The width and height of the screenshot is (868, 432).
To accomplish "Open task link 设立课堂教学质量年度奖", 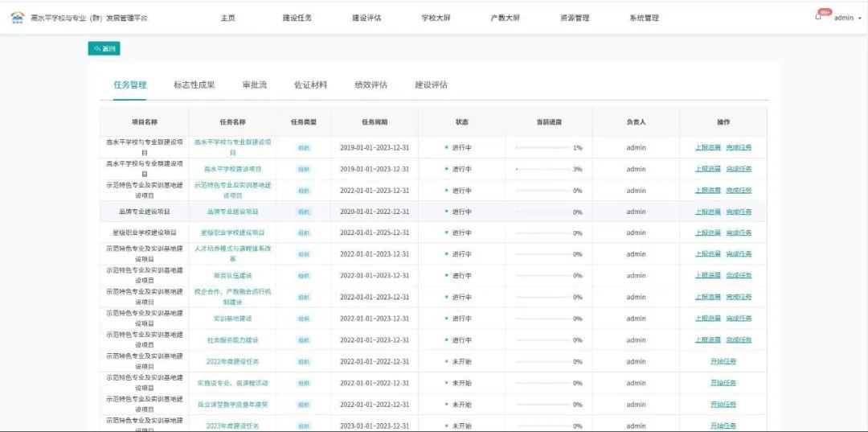I will (232, 405).
